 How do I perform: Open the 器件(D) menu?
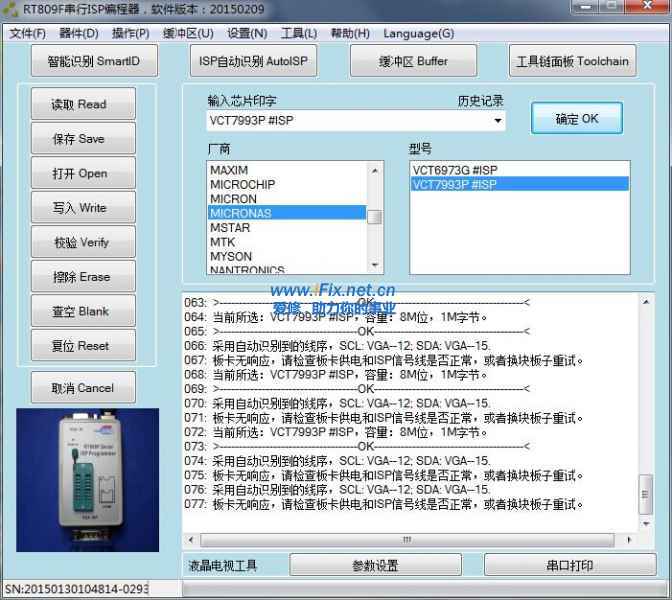coord(79,33)
